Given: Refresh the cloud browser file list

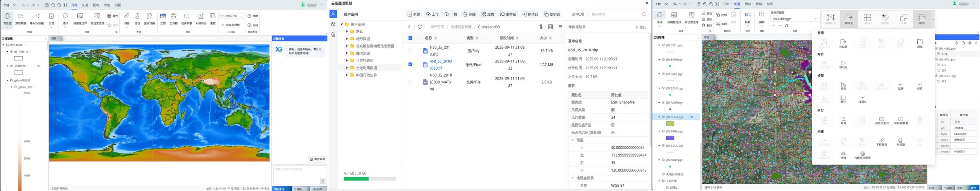Looking at the screenshot, I should point(420,27).
